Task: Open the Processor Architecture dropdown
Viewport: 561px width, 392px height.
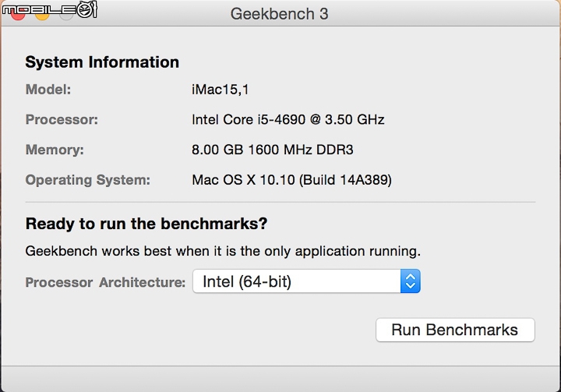Action: 306,281
